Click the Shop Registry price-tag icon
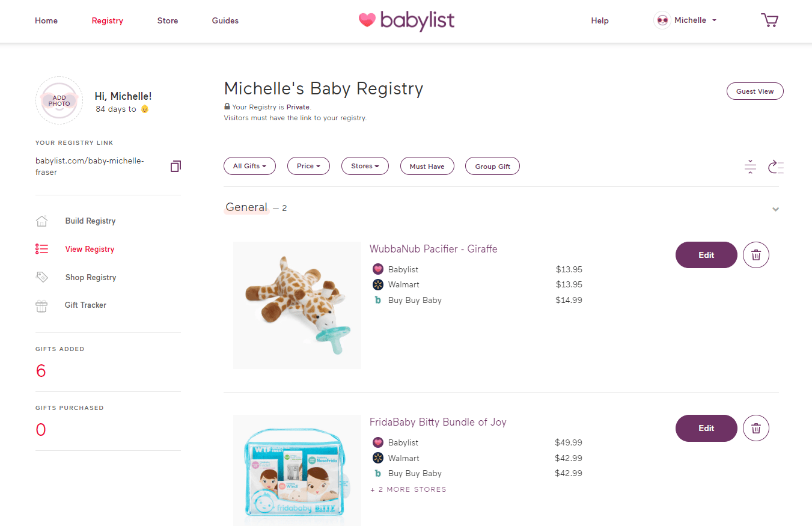 (41, 277)
